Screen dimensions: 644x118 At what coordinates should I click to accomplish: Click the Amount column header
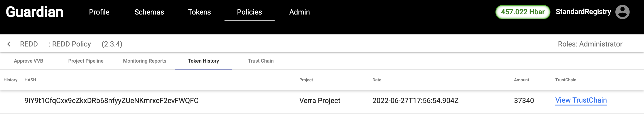[x=521, y=80]
